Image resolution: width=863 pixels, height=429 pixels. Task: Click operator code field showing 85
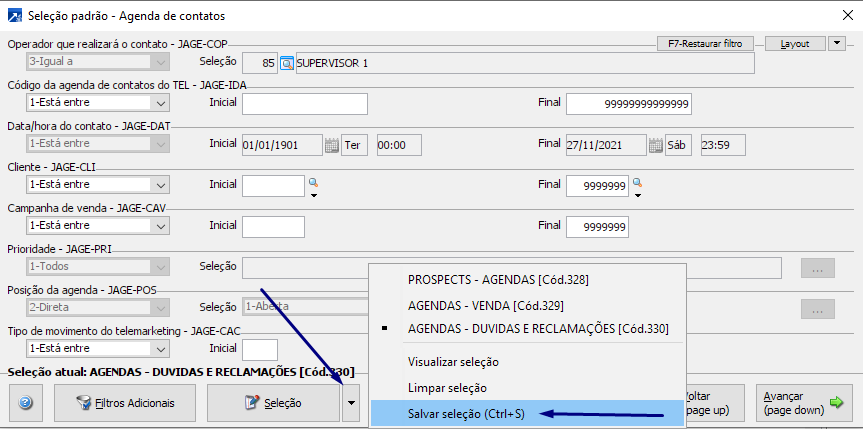(x=260, y=63)
